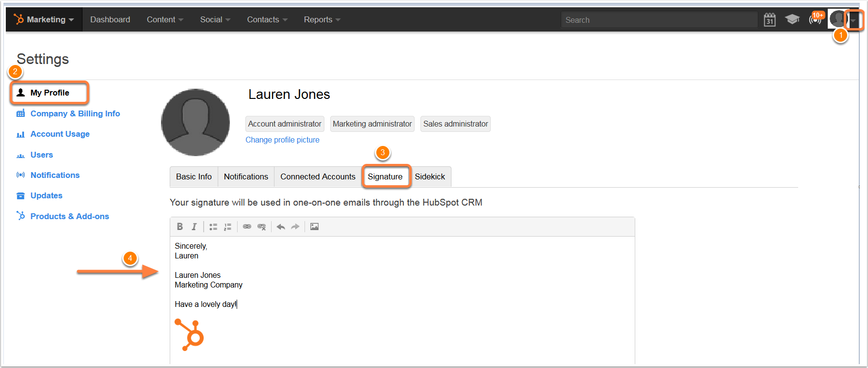This screenshot has height=368, width=868.
Task: Click the insert link icon
Action: click(x=247, y=226)
